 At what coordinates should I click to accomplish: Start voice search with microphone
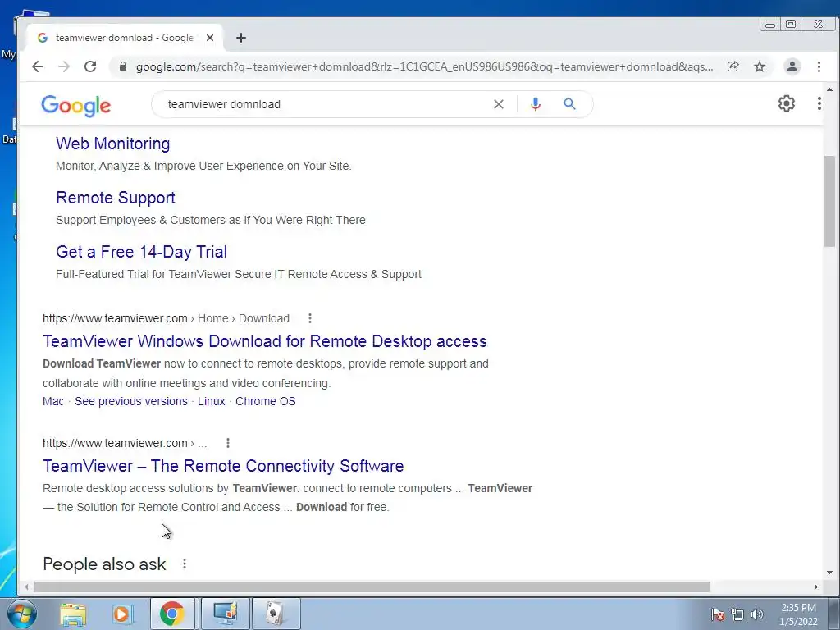click(535, 104)
